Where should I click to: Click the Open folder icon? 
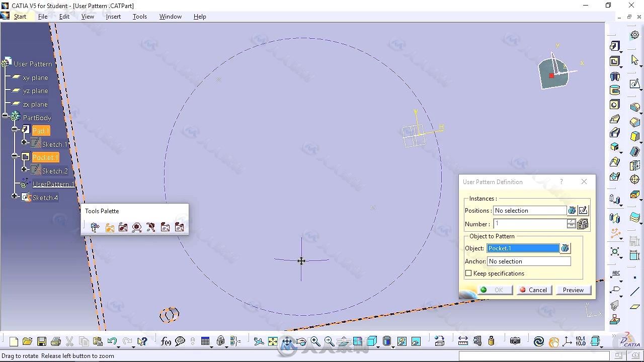tap(27, 341)
